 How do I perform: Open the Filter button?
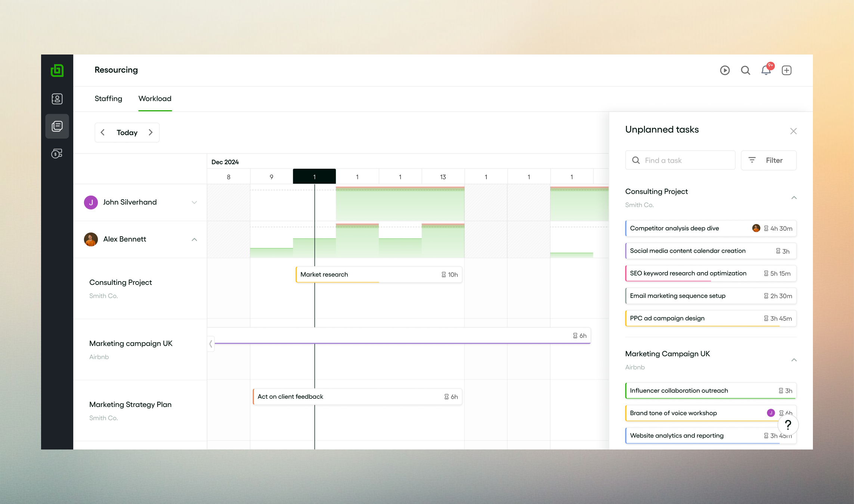tap(768, 160)
